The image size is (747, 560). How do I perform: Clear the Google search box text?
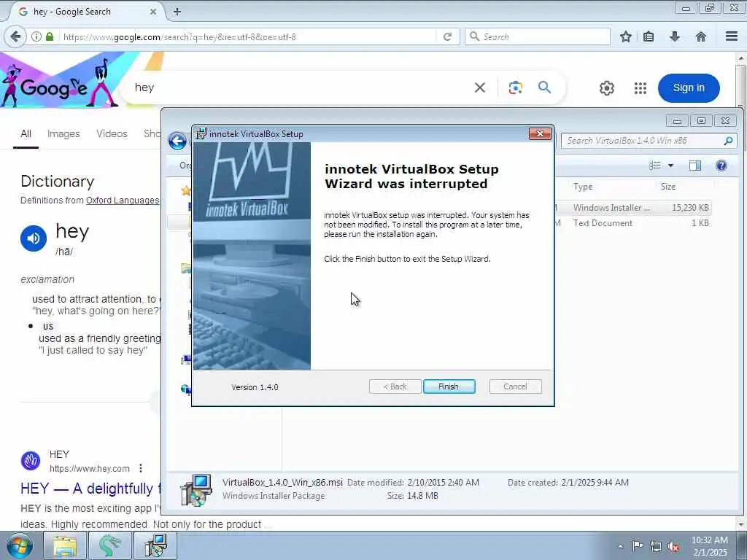480,87
